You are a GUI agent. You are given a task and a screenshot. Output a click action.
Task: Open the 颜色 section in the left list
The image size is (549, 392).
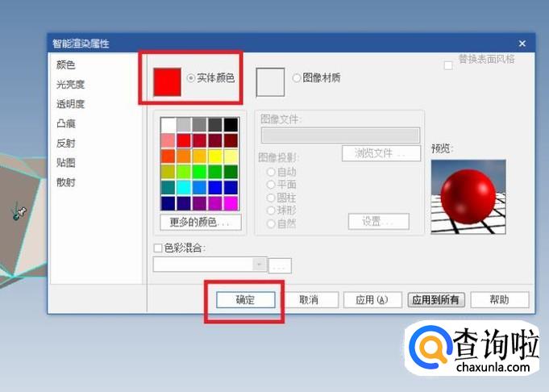(66, 65)
